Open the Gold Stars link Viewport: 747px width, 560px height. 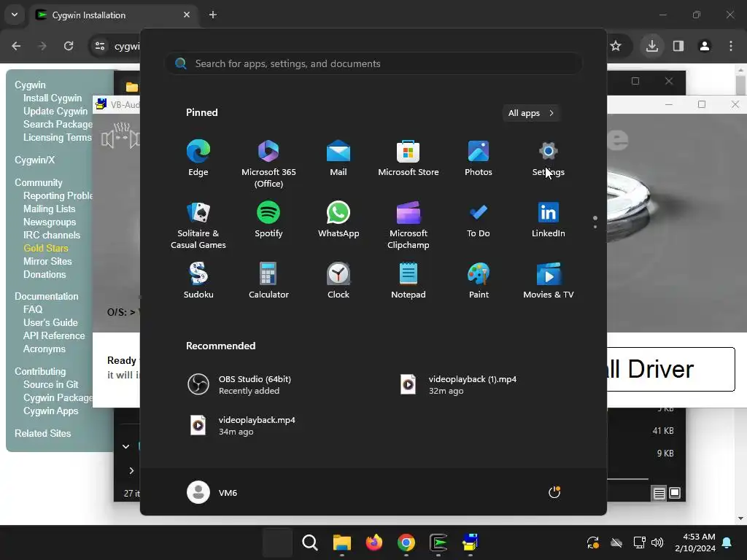tap(46, 248)
